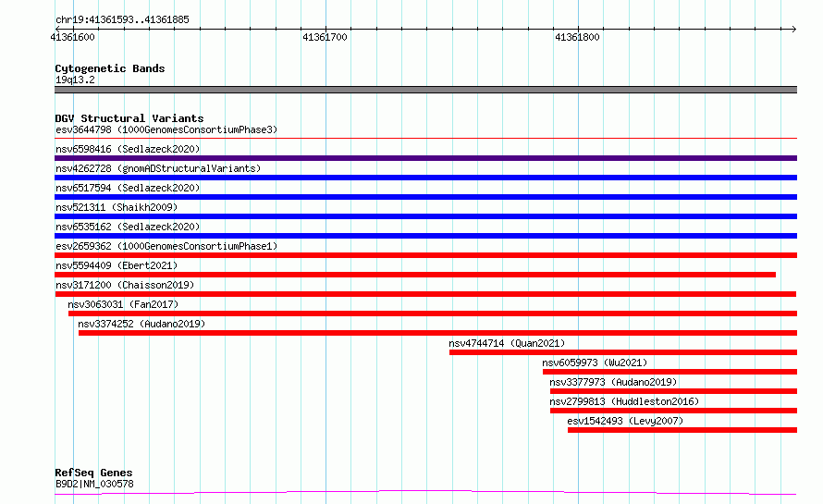
Task: Click the red nsv2799813 variant bar
Action: [x=673, y=411]
